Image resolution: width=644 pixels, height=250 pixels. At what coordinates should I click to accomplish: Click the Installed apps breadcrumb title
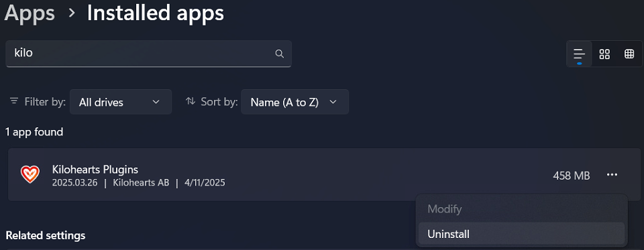tap(155, 13)
